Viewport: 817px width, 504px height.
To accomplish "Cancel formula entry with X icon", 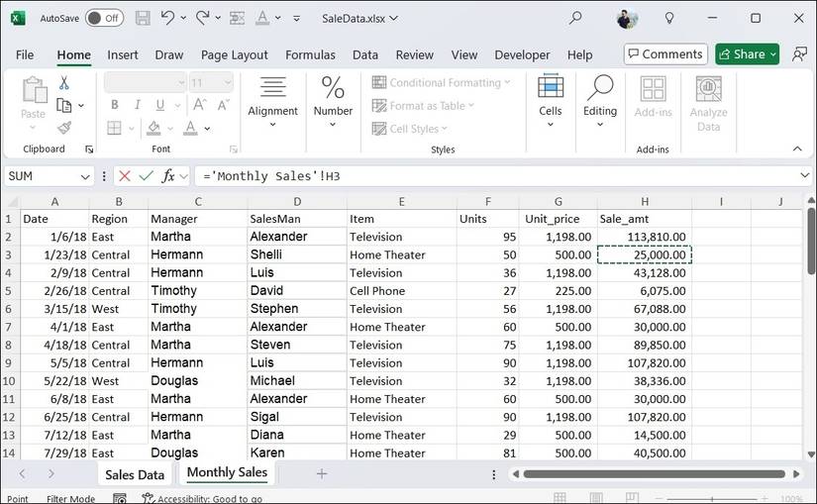I will 125,175.
